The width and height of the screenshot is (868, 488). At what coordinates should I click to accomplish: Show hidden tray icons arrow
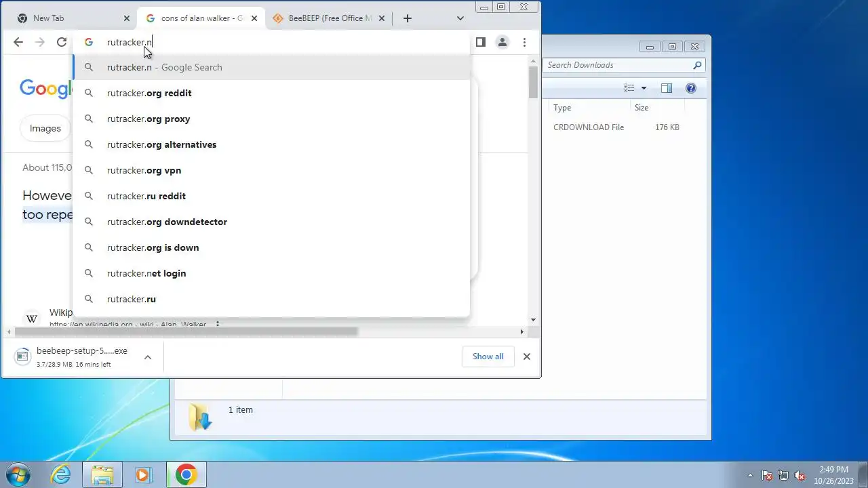pos(750,475)
